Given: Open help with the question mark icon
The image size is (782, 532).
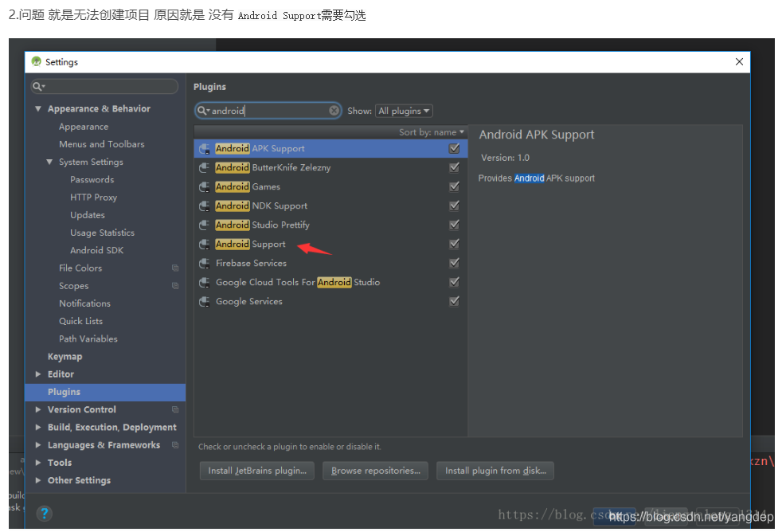Looking at the screenshot, I should 44,513.
